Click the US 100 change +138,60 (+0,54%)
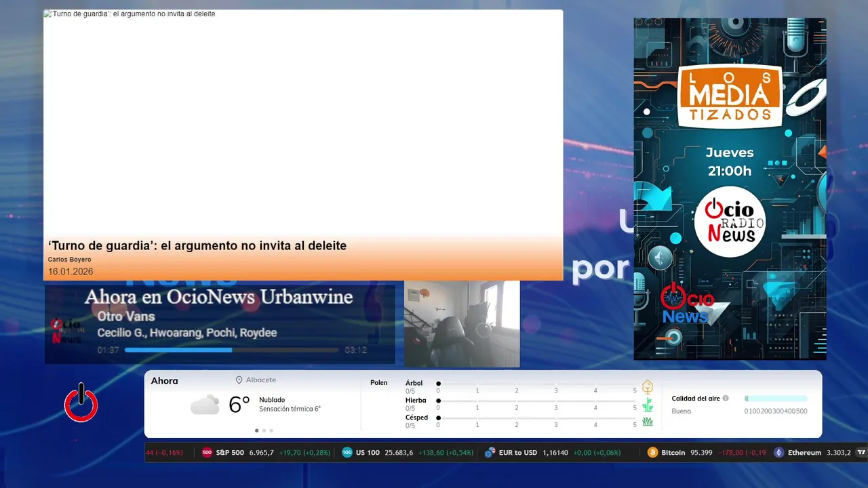Screen dimensions: 868x488 pos(446,453)
